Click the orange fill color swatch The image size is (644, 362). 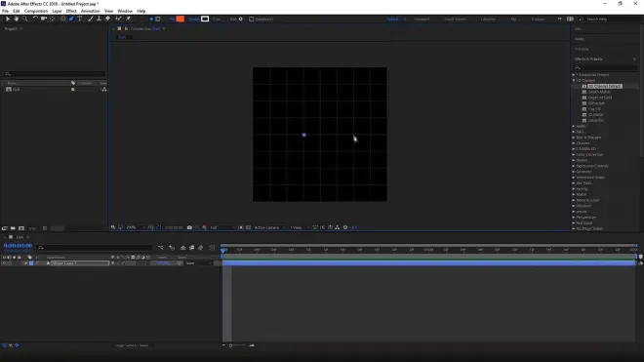pyautogui.click(x=180, y=19)
